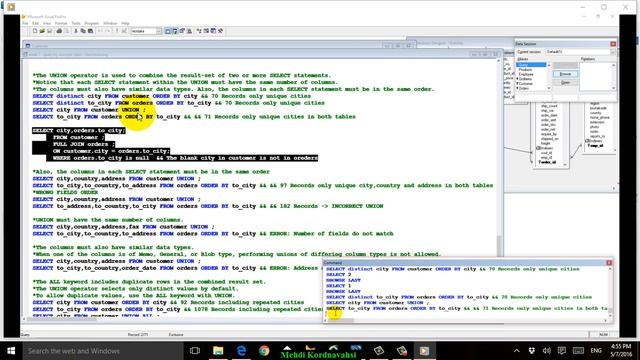
Task: Click the Command window horizontal scrollbar thumb
Action: (340, 320)
